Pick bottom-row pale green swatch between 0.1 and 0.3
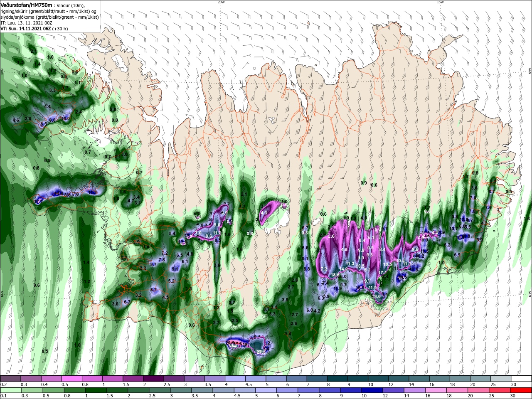The width and height of the screenshot is (532, 399). [x=10, y=390]
